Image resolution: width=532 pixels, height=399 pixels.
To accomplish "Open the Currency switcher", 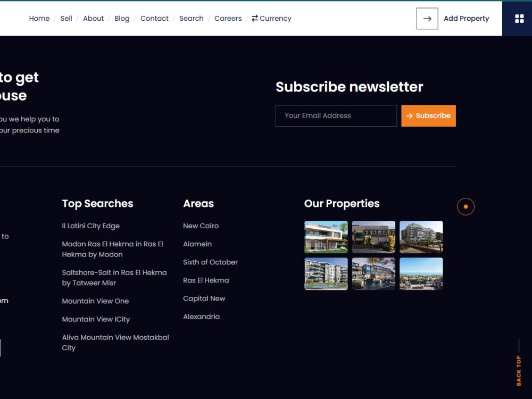I will [271, 18].
